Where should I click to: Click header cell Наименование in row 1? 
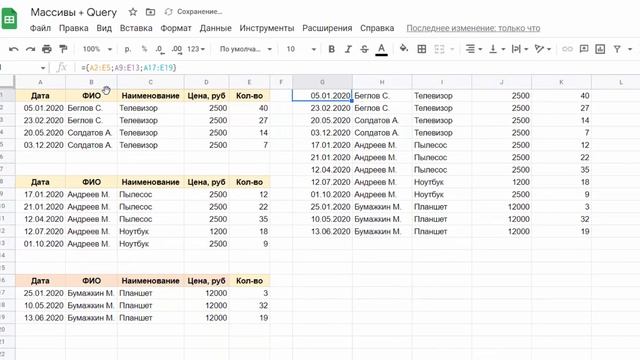(x=151, y=96)
